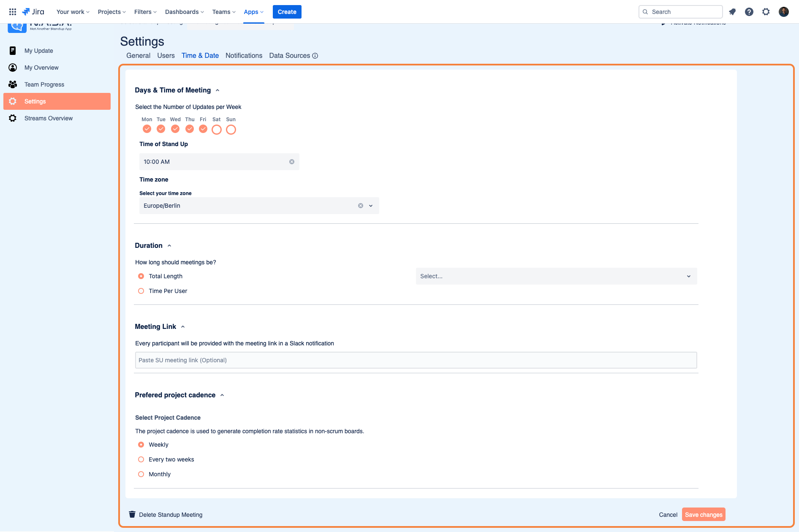Collapse the Meeting Link section
This screenshot has height=532, width=799.
[183, 327]
